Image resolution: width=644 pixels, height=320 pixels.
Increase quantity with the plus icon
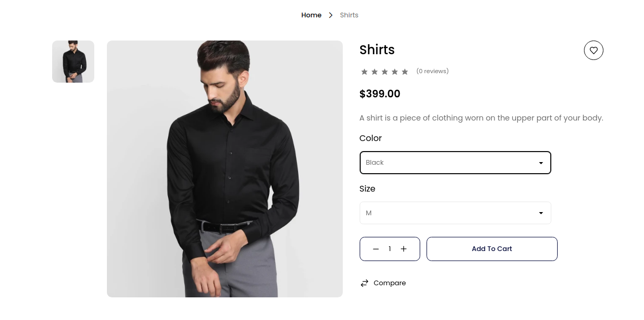tap(404, 249)
